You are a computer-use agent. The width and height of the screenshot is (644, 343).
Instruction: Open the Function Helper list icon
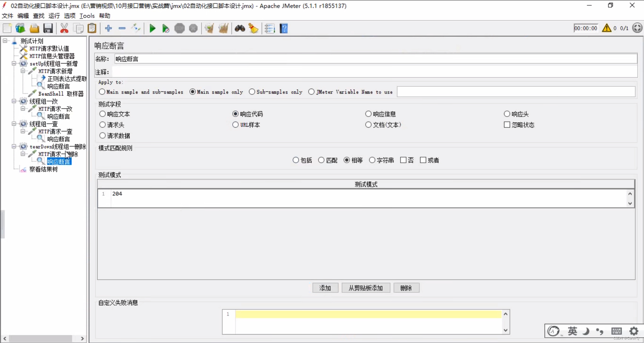(270, 28)
